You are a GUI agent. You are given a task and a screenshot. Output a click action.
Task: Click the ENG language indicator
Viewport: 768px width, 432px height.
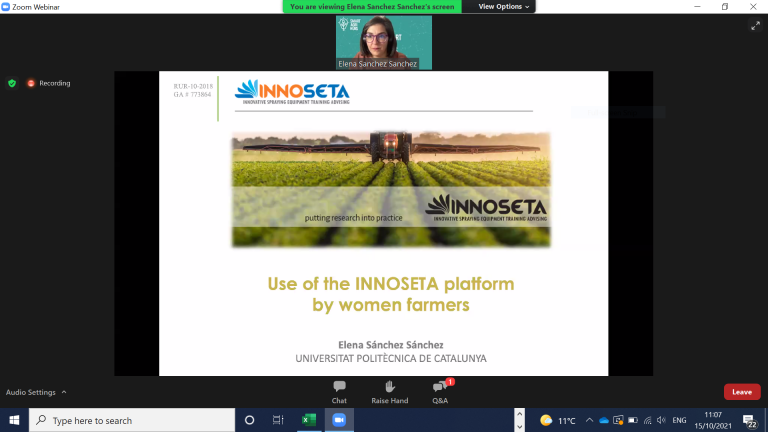click(x=679, y=420)
